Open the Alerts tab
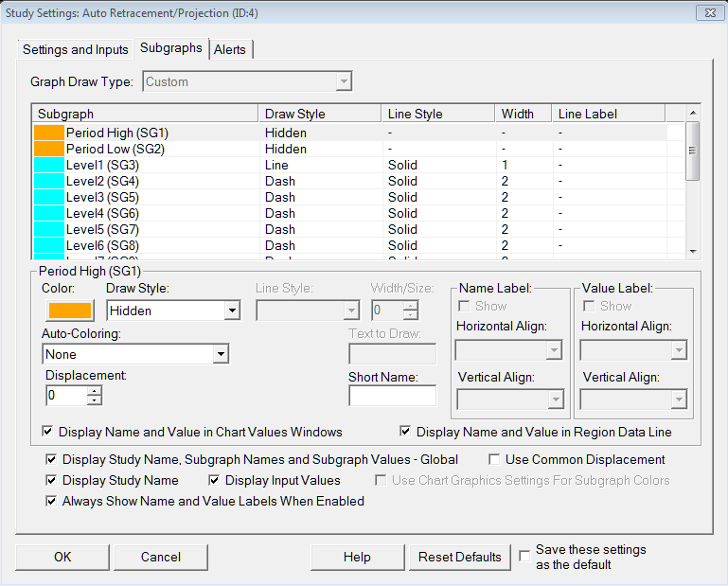Image resolution: width=728 pixels, height=586 pixels. pyautogui.click(x=231, y=49)
